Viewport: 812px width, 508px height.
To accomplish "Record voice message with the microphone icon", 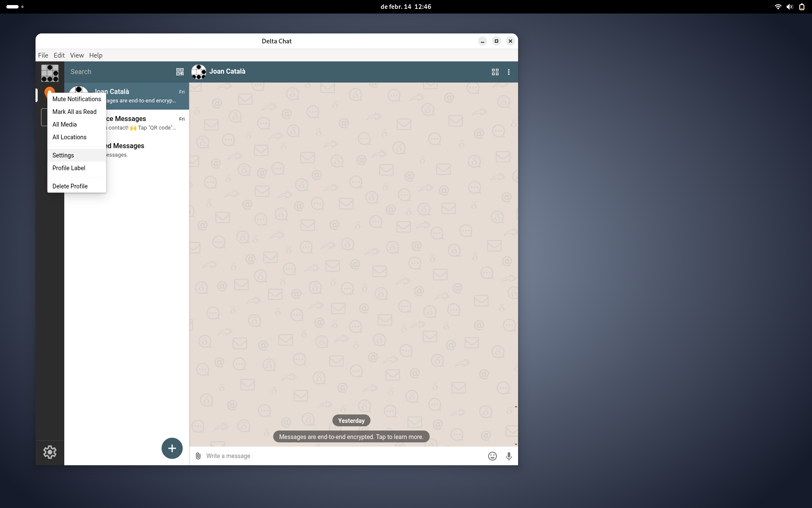I will point(509,456).
